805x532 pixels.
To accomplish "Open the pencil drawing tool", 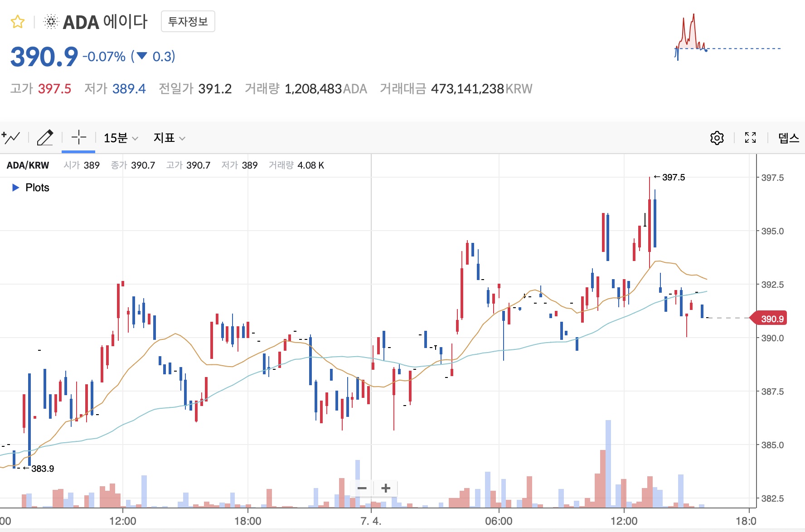I will click(45, 137).
